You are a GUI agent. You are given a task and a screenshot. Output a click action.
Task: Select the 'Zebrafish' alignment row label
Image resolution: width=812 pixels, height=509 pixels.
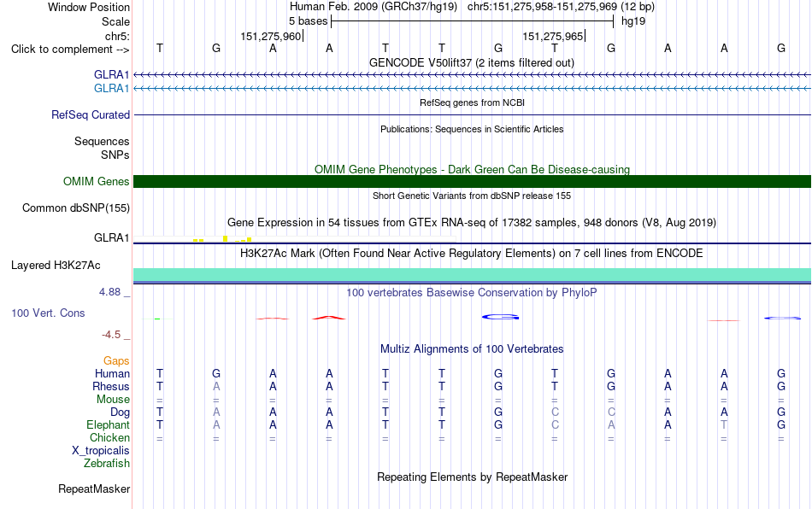(x=107, y=463)
